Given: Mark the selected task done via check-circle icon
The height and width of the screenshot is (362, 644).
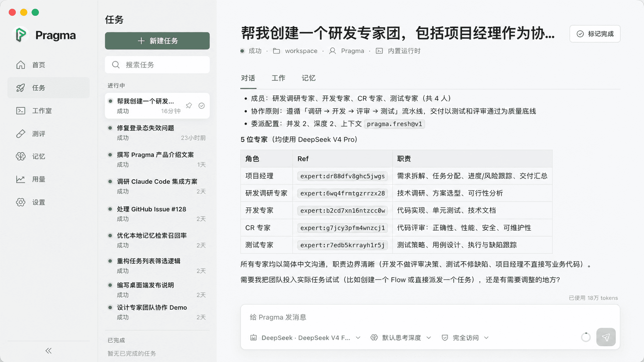Looking at the screenshot, I should [x=201, y=105].
